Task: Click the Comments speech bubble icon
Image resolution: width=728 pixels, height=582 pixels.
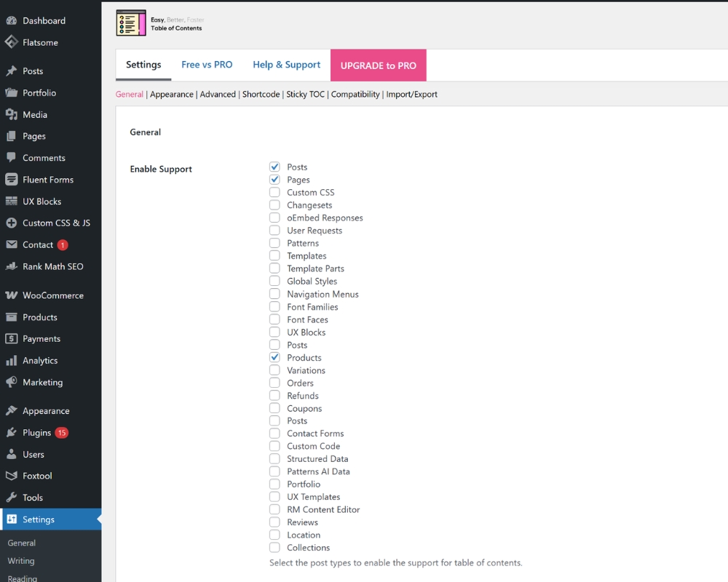Action: tap(12, 158)
